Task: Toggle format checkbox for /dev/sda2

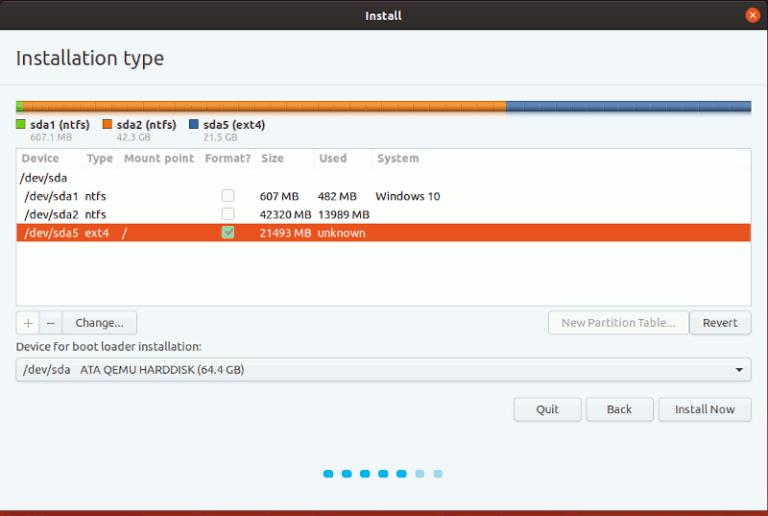Action: pyautogui.click(x=228, y=214)
